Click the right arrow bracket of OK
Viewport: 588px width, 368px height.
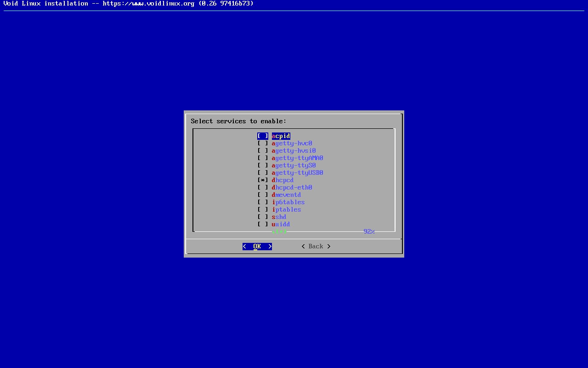coord(270,247)
